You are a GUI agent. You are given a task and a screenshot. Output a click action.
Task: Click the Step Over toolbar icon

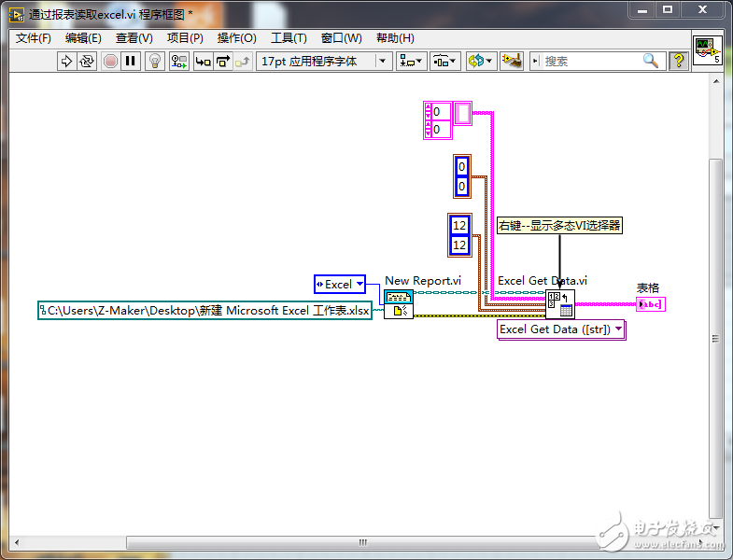(223, 62)
